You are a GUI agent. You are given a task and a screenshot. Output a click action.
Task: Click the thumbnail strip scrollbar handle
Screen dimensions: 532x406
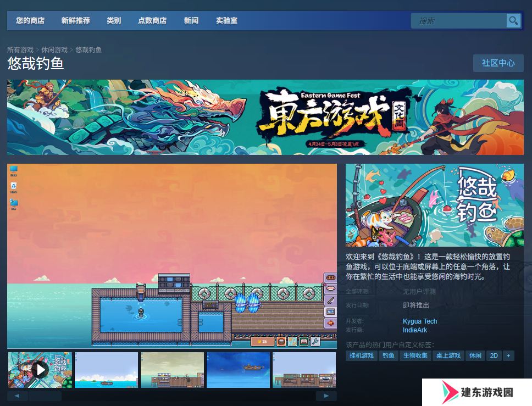pos(45,396)
